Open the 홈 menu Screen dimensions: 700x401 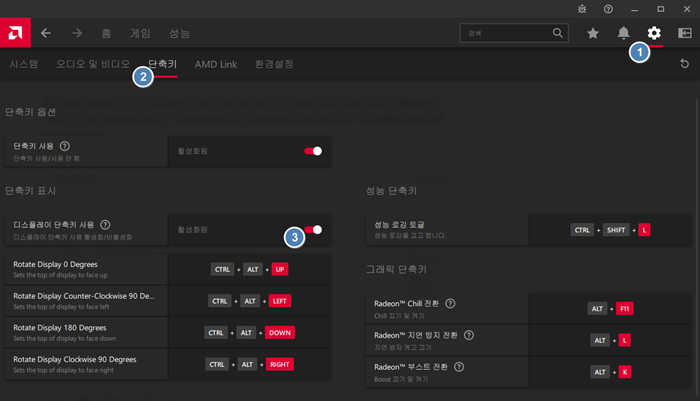pyautogui.click(x=106, y=33)
